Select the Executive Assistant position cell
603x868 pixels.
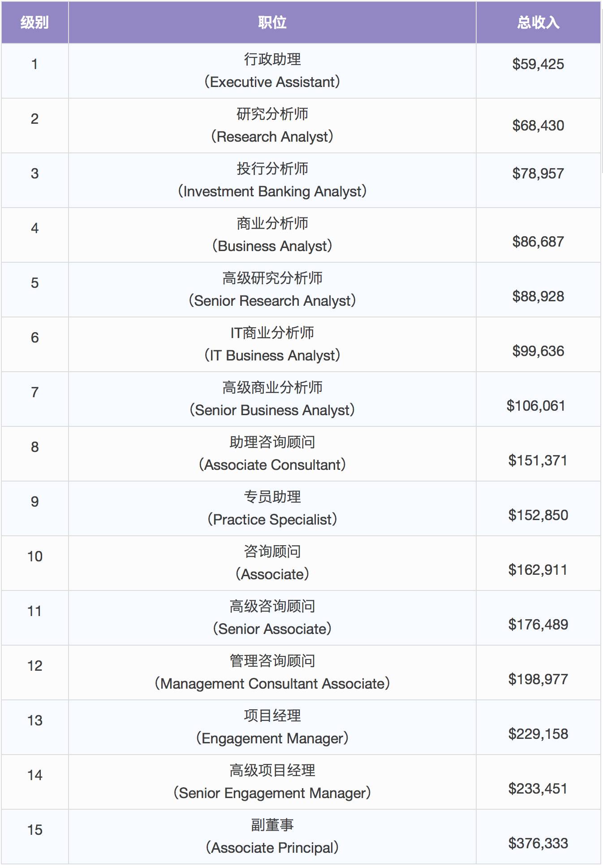(x=272, y=71)
